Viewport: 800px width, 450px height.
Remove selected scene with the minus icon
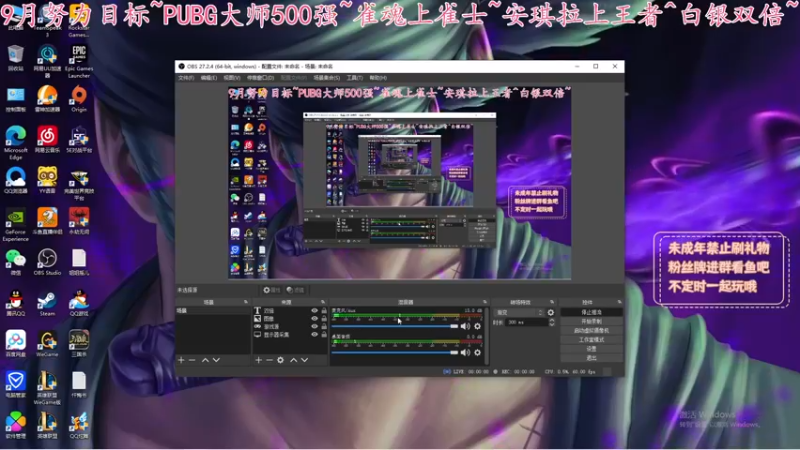[x=192, y=360]
